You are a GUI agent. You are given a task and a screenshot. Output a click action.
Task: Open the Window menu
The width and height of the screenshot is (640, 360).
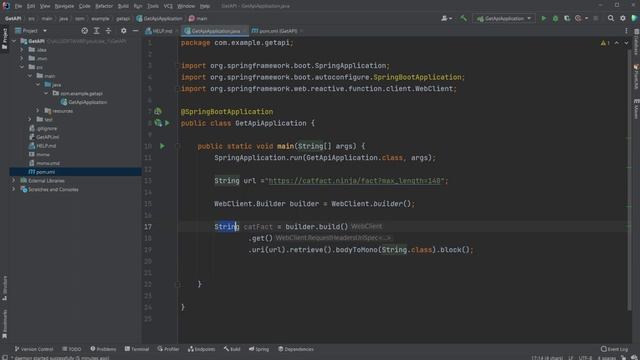click(186, 6)
